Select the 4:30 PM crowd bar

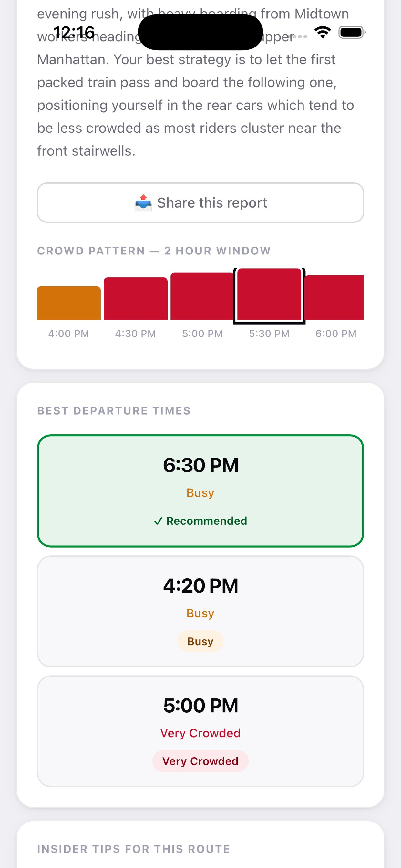coord(136,299)
